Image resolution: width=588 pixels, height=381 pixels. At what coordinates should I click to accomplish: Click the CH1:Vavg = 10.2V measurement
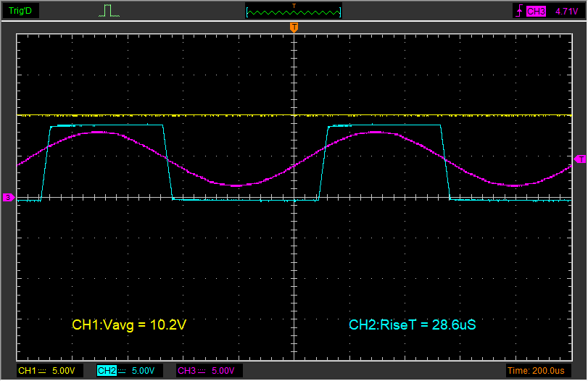point(130,325)
